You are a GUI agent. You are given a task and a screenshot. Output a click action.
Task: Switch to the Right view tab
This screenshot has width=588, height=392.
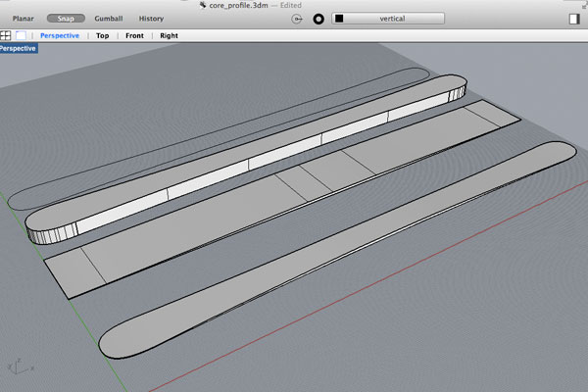click(x=169, y=35)
